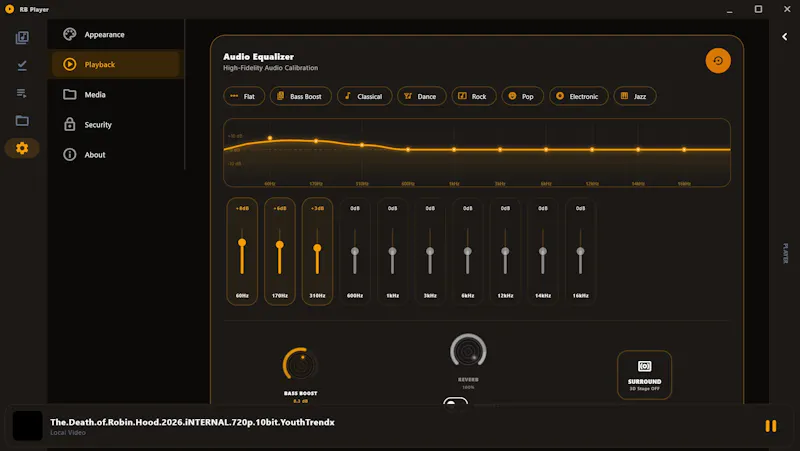This screenshot has height=451, width=800.
Task: Click the 60Hz point on the EQ curve
Action: pyautogui.click(x=270, y=138)
